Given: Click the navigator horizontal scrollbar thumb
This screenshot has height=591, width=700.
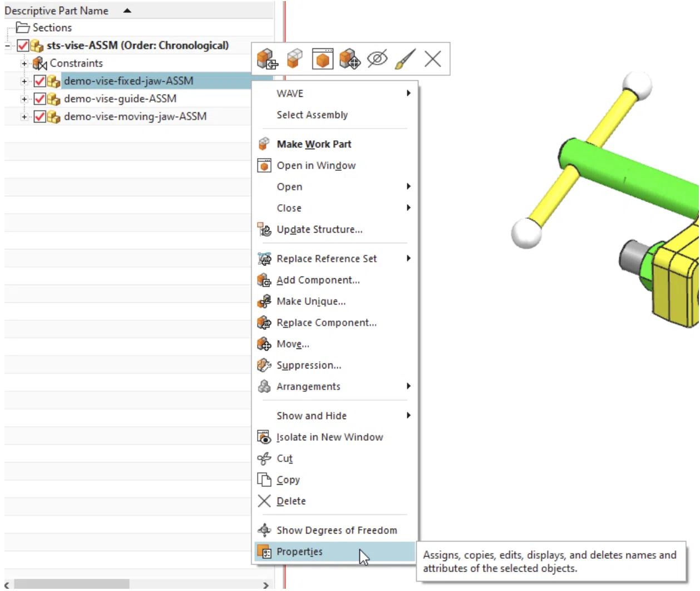Looking at the screenshot, I should [x=72, y=584].
